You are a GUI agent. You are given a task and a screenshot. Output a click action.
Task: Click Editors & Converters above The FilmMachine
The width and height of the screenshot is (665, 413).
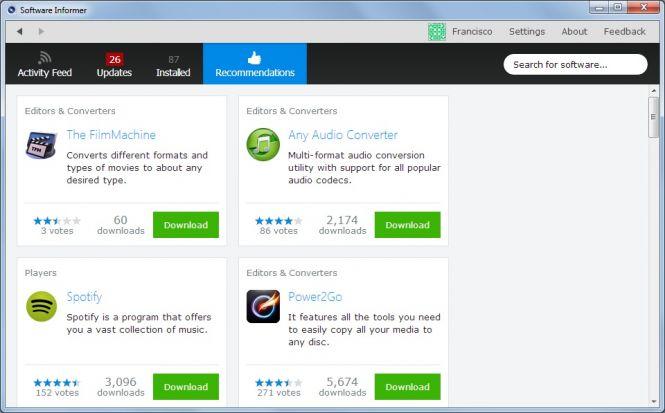click(x=70, y=111)
